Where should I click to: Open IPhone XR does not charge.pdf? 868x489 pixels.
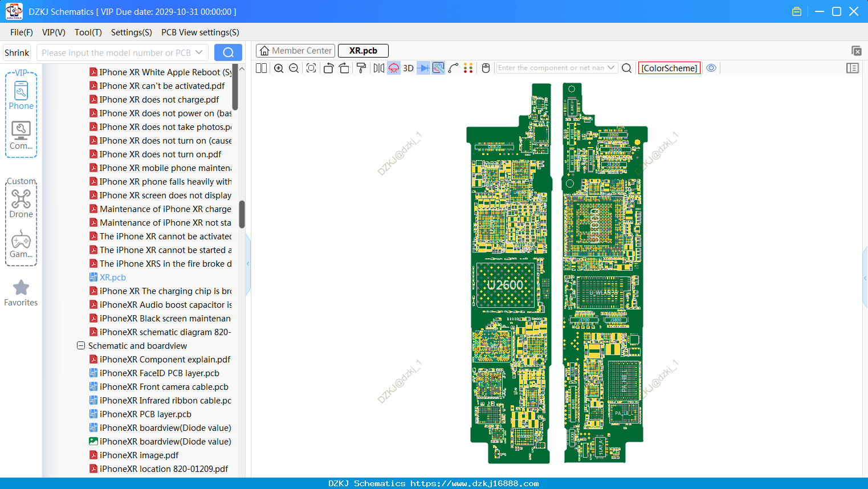pyautogui.click(x=159, y=100)
